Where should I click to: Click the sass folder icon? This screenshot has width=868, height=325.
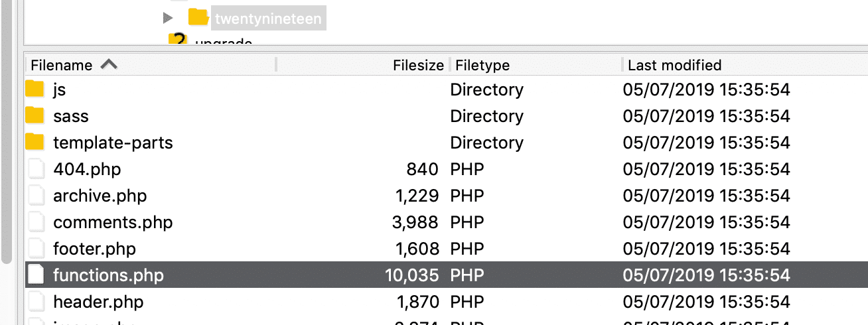click(x=35, y=116)
